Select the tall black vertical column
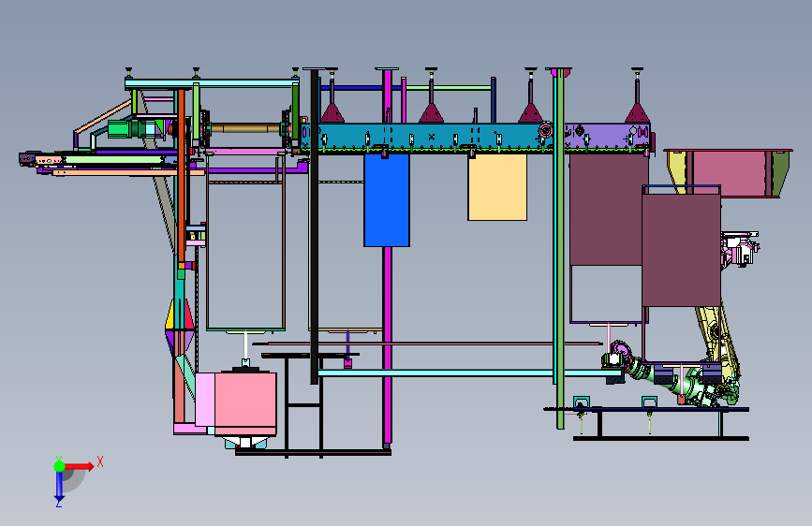The height and width of the screenshot is (526, 812). click(x=315, y=226)
